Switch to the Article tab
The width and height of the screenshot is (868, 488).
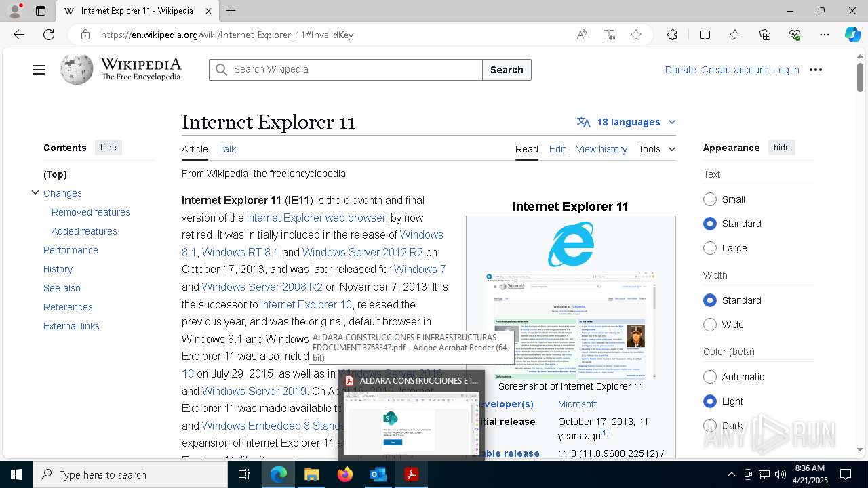point(195,149)
